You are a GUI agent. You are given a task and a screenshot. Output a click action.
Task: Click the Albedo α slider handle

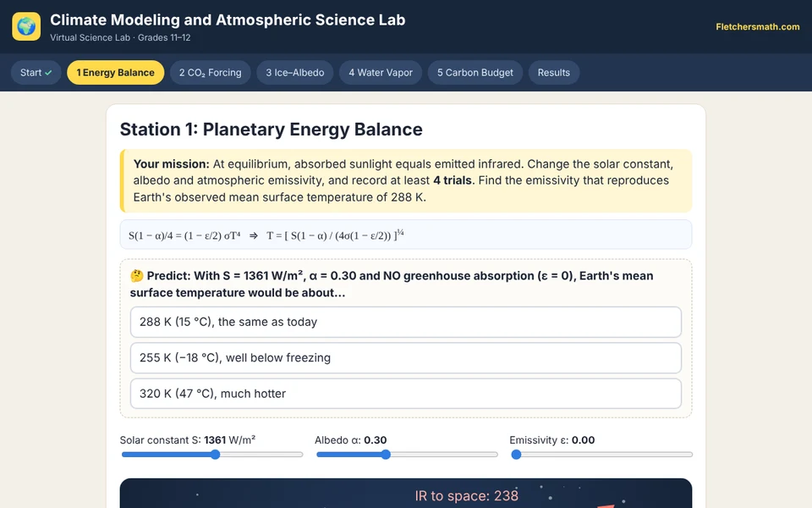386,455
